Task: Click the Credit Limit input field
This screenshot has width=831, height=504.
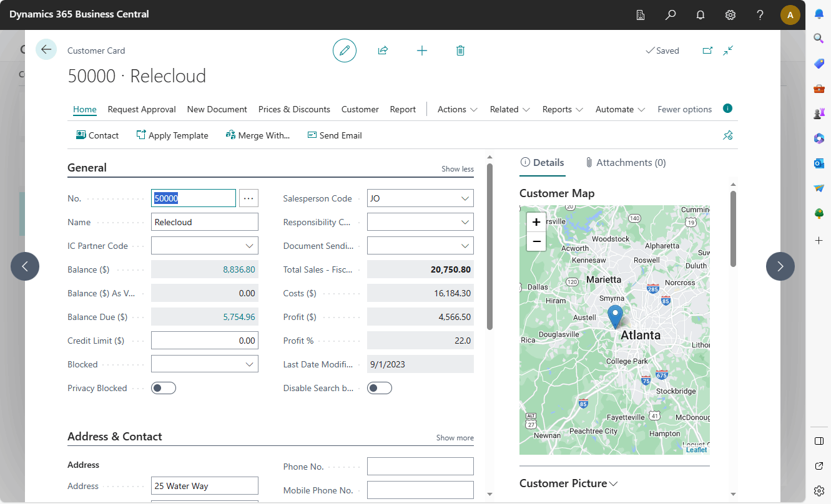Action: pos(205,341)
